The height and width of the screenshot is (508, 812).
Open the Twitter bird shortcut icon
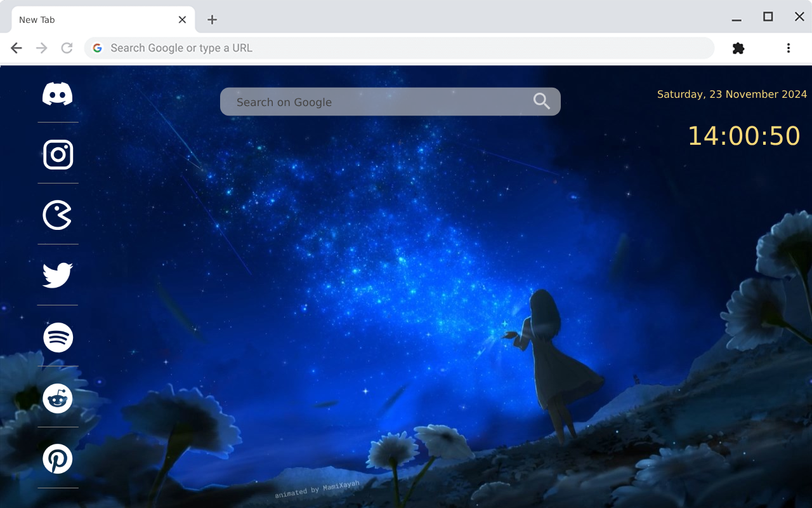(x=58, y=276)
